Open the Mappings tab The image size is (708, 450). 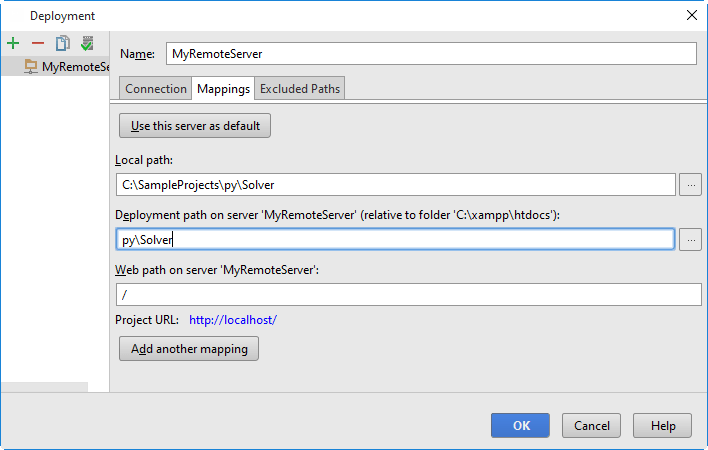(223, 89)
